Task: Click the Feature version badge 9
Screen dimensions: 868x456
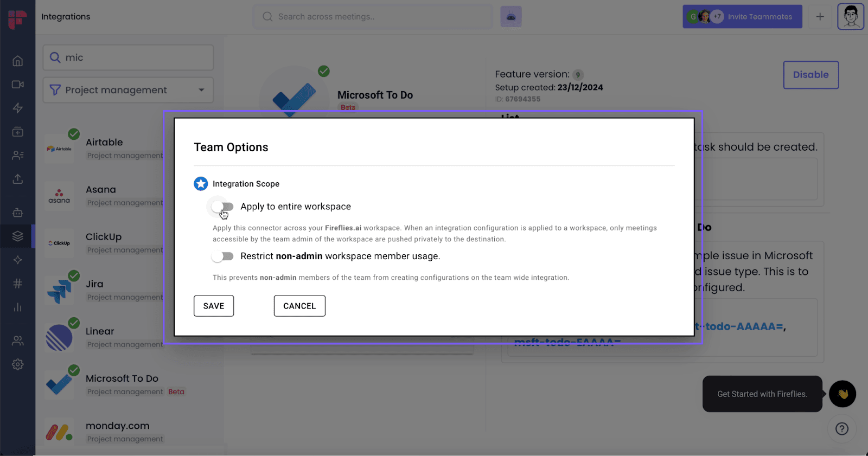Action: pyautogui.click(x=578, y=75)
